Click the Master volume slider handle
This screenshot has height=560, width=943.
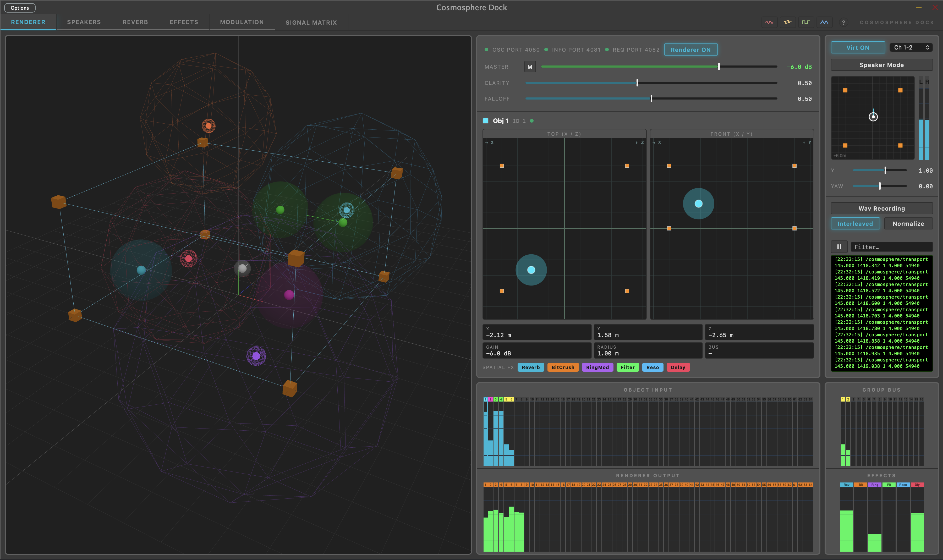pyautogui.click(x=719, y=67)
